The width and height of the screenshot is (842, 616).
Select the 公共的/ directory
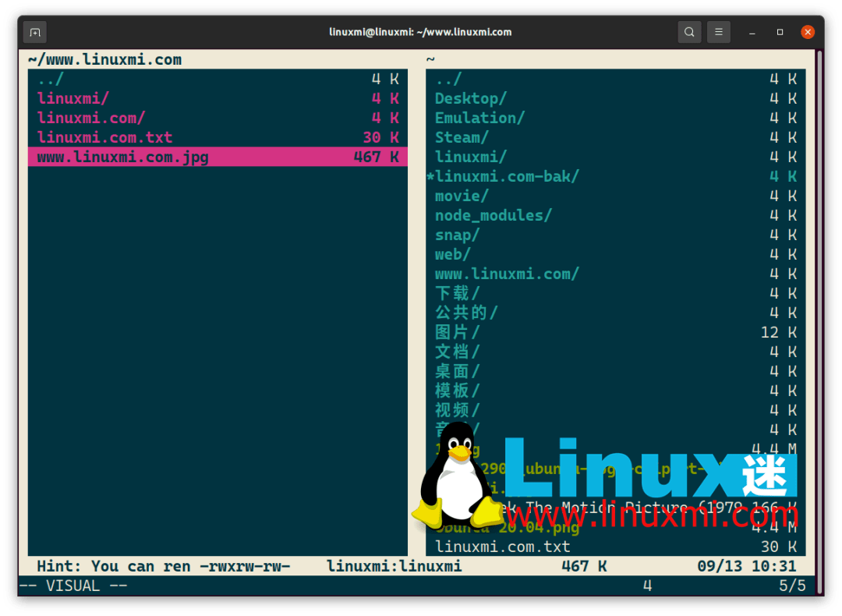pyautogui.click(x=615, y=313)
